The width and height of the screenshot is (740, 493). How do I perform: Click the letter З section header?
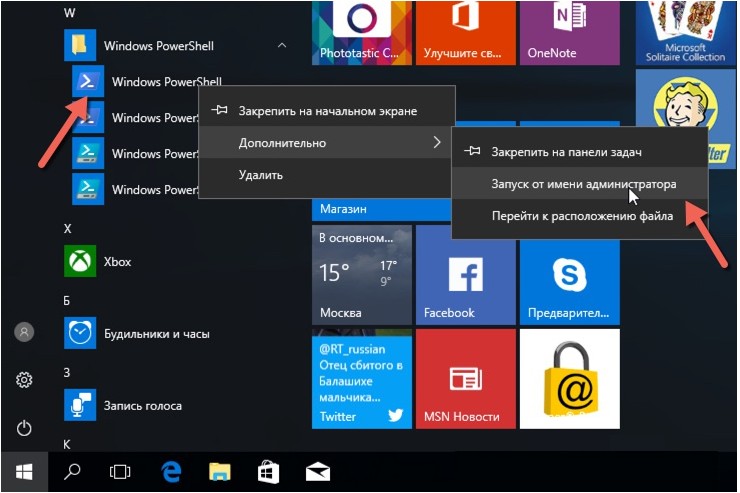[67, 372]
